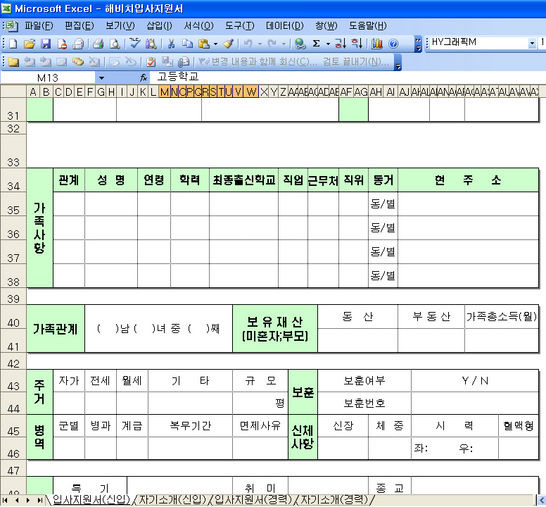The height and width of the screenshot is (507, 546).
Task: Open the 보기(V) menu
Action: click(x=120, y=26)
